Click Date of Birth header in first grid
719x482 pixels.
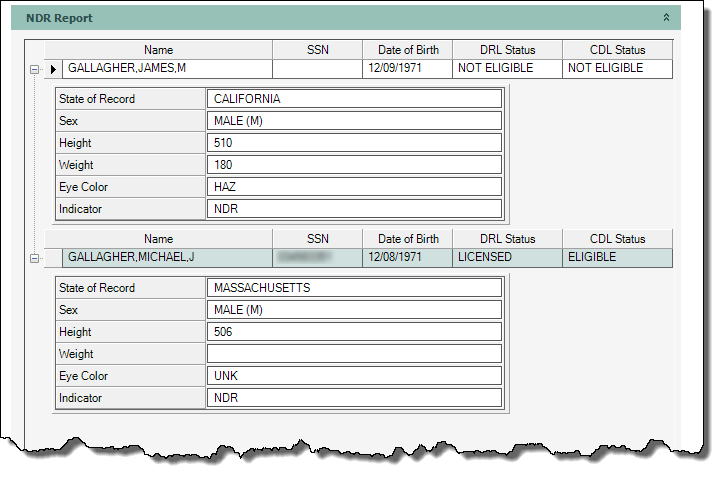(407, 50)
